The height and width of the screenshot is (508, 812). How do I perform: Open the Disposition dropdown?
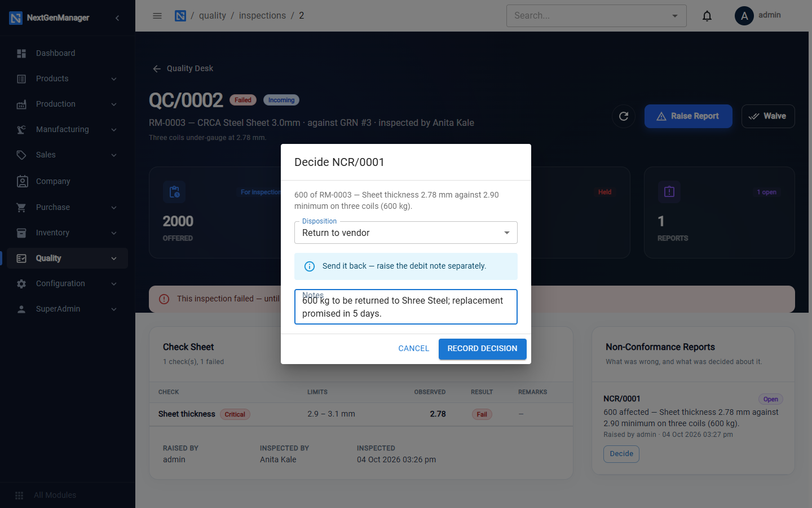(x=406, y=233)
